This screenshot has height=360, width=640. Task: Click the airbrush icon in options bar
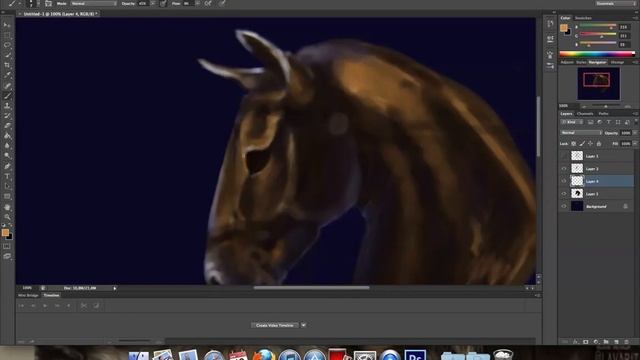click(208, 3)
